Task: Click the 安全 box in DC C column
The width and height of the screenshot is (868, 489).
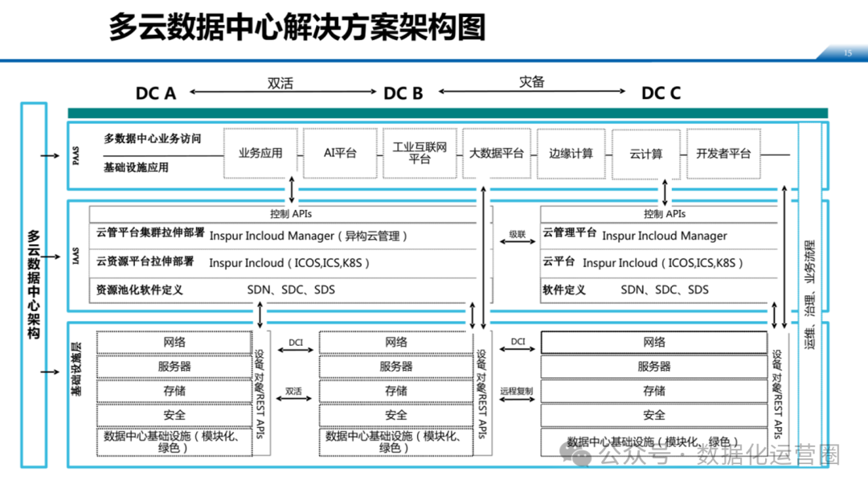Action: pos(654,415)
